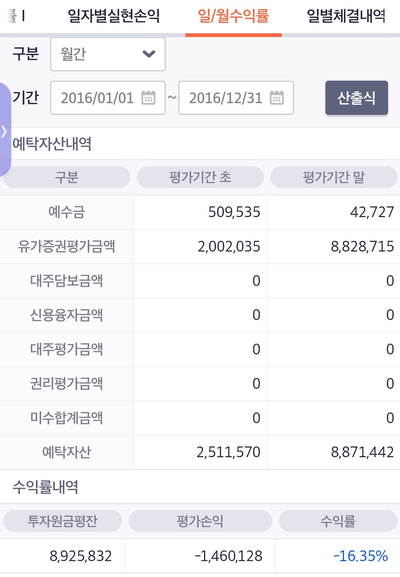
Task: Select the 신용융자금액 row label
Action: [67, 315]
